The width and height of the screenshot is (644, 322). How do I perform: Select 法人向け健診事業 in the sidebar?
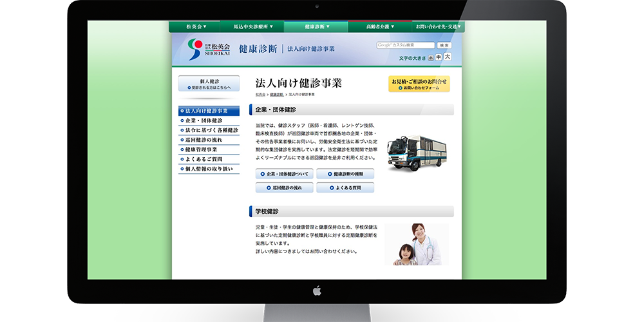(x=209, y=111)
